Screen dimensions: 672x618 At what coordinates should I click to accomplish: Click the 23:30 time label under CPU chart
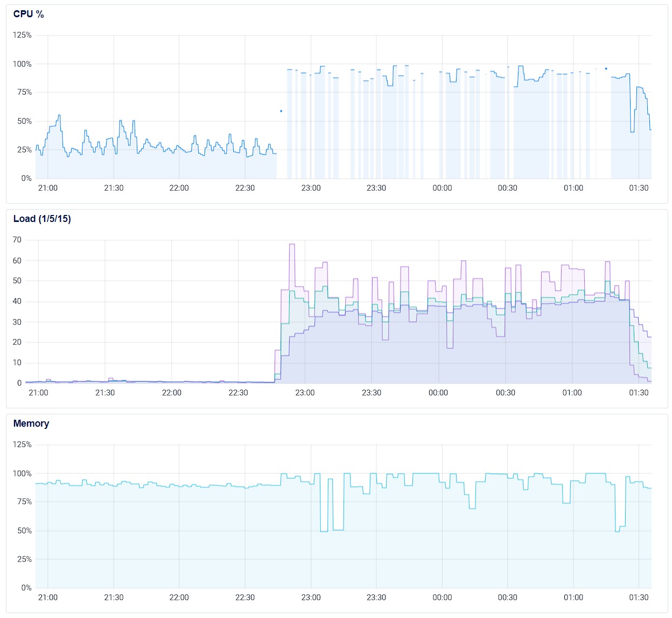click(376, 188)
